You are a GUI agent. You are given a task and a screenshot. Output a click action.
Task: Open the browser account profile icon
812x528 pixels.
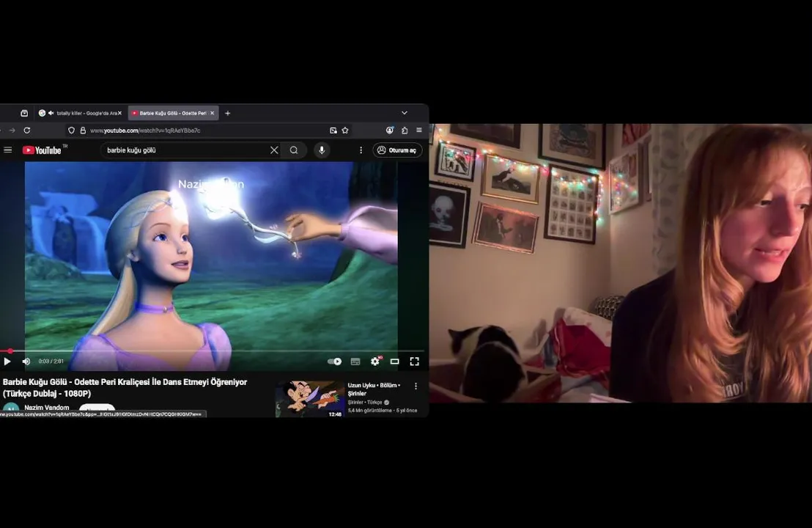tap(389, 131)
